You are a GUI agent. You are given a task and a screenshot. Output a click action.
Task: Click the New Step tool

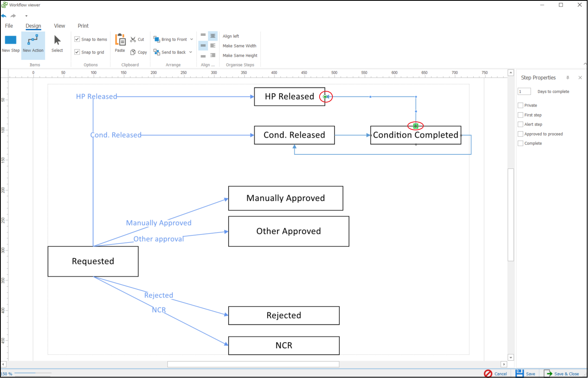tap(10, 44)
